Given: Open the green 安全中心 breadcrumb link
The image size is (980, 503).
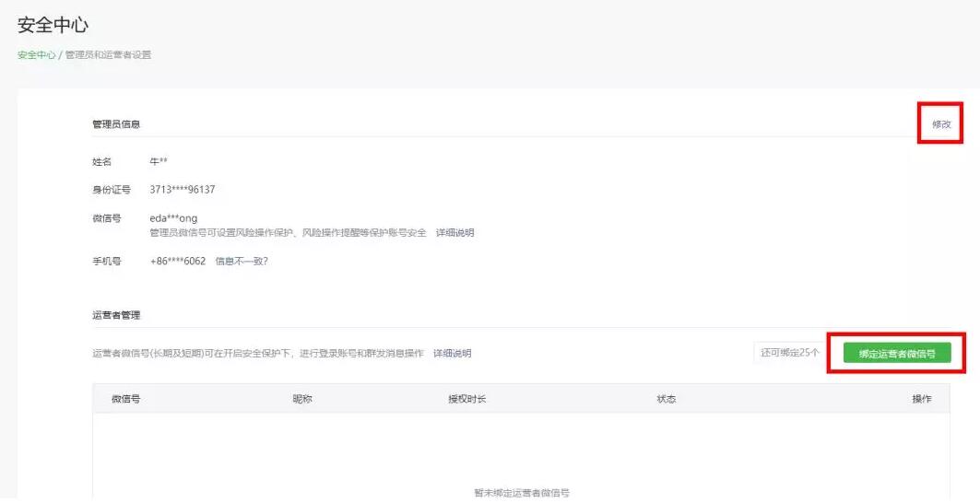Looking at the screenshot, I should [36, 55].
